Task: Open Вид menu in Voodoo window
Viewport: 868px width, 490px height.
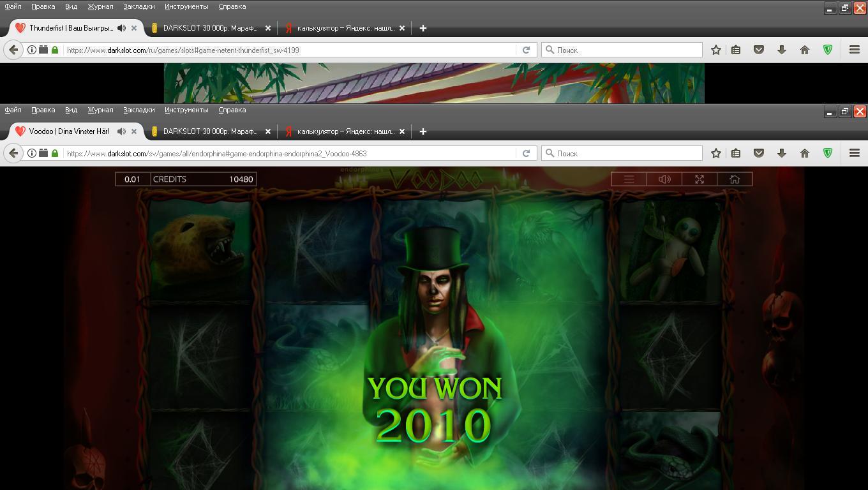Action: click(71, 110)
